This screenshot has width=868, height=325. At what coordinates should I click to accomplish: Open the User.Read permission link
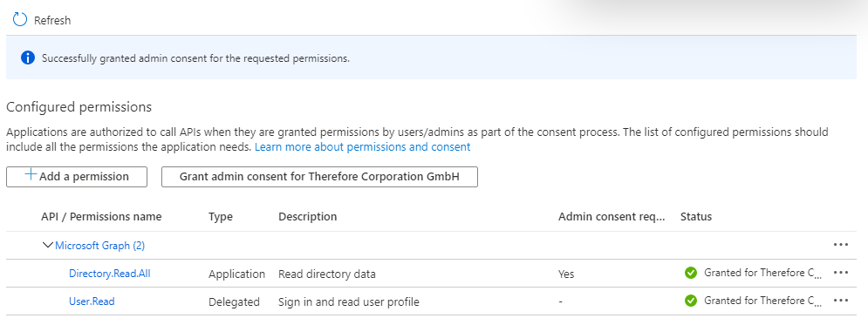(x=92, y=301)
